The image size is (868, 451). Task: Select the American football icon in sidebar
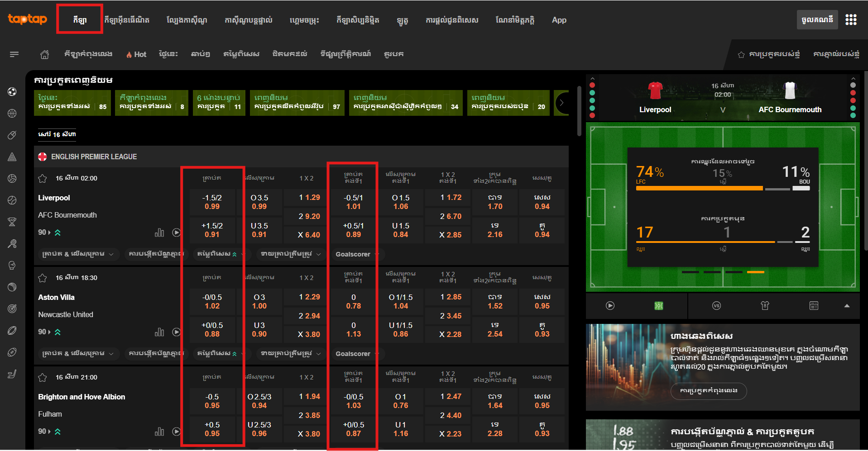pos(12,352)
